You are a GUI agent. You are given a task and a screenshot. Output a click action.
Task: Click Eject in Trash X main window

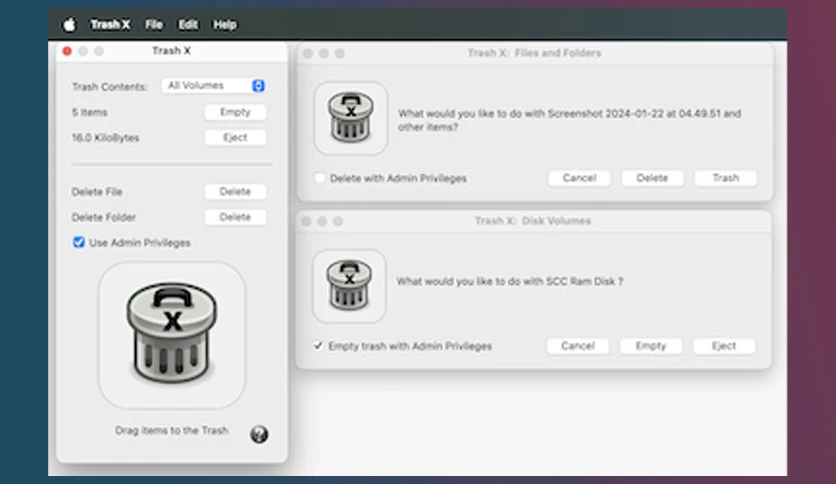pos(235,138)
